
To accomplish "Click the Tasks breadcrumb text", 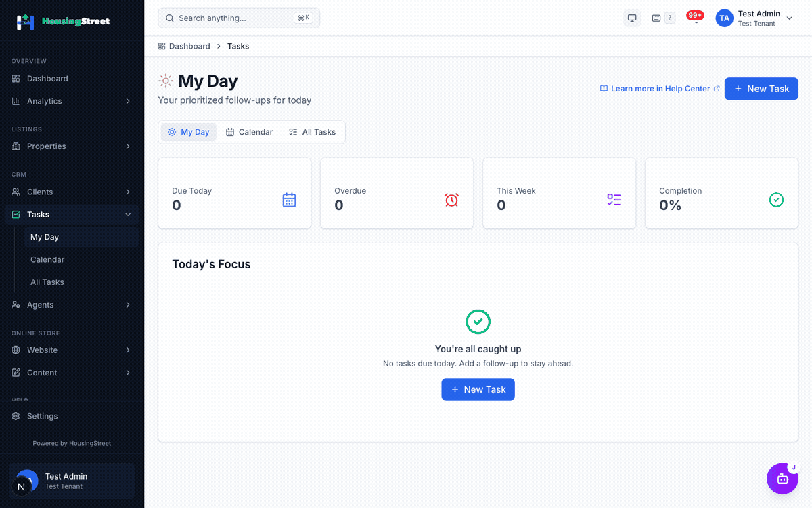I will tap(238, 46).
